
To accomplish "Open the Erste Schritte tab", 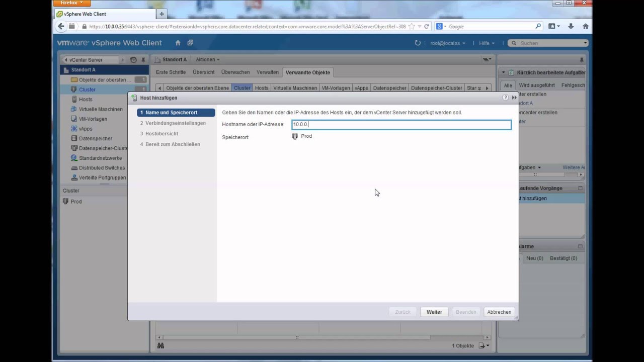I will coord(171,72).
